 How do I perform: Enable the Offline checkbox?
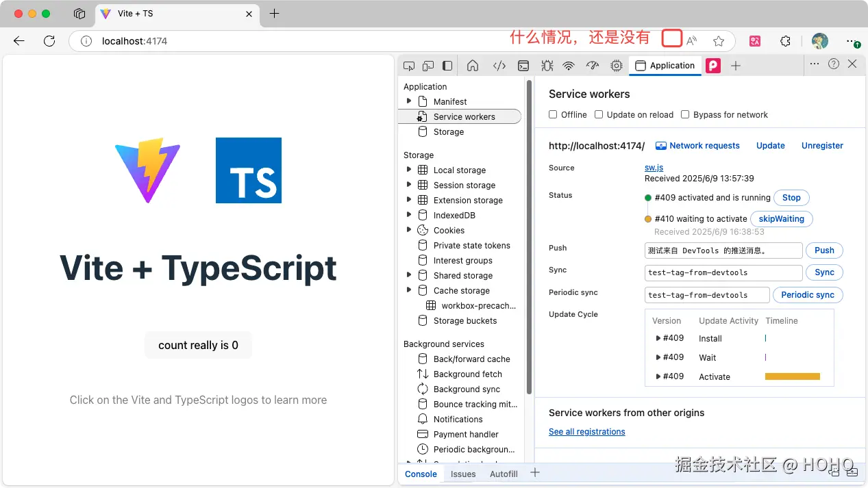click(x=553, y=114)
